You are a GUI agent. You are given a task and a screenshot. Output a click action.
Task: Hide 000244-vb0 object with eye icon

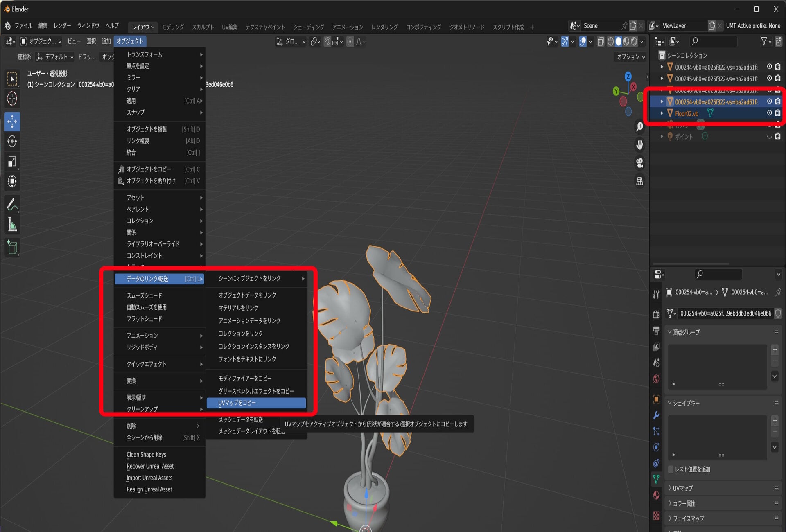click(770, 67)
